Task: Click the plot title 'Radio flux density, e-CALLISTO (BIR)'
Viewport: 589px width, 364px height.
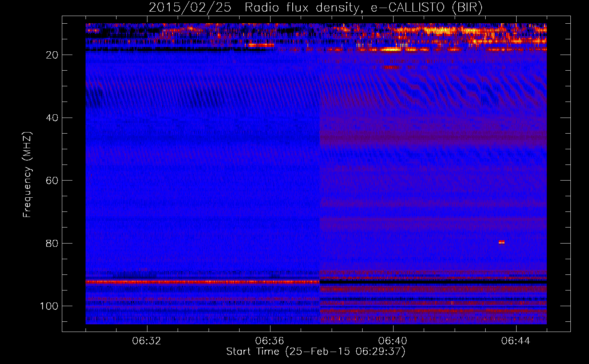Action: [x=363, y=8]
